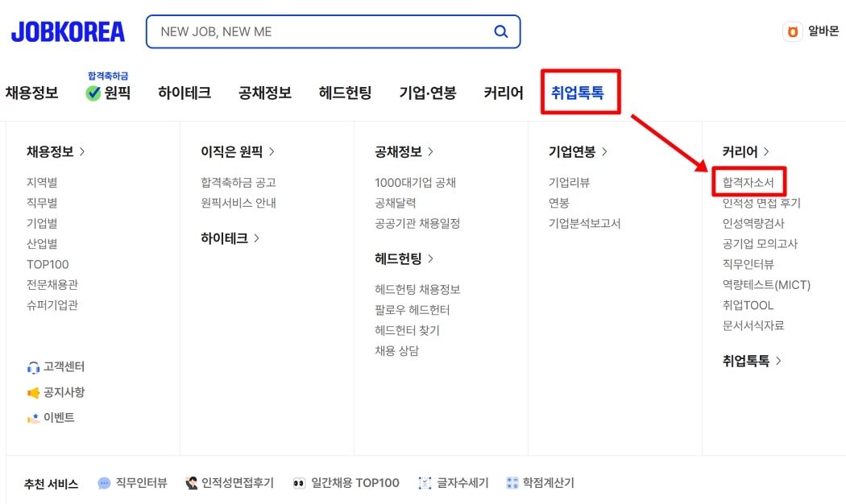Open 문서서식자료 link
Image resolution: width=846 pixels, height=504 pixels.
[753, 325]
